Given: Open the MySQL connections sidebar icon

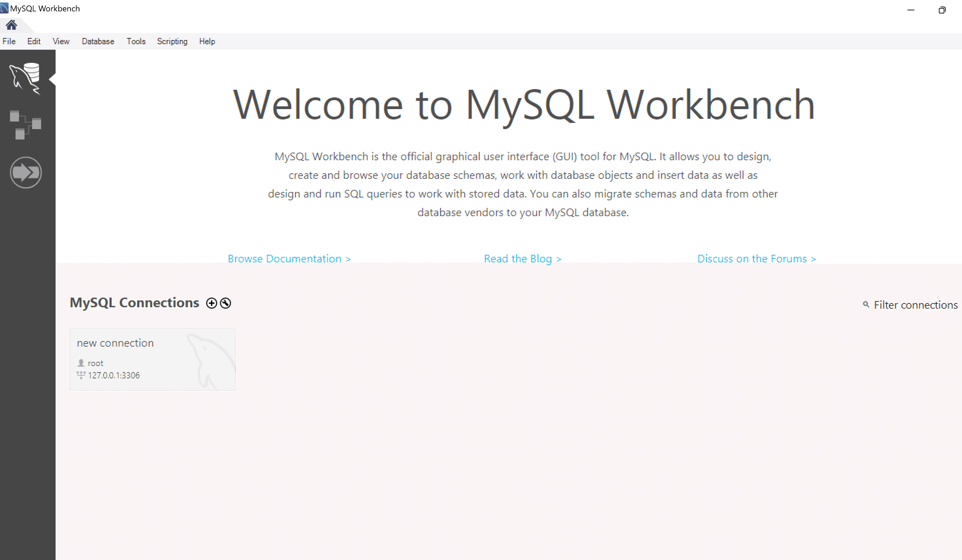Looking at the screenshot, I should coord(25,78).
